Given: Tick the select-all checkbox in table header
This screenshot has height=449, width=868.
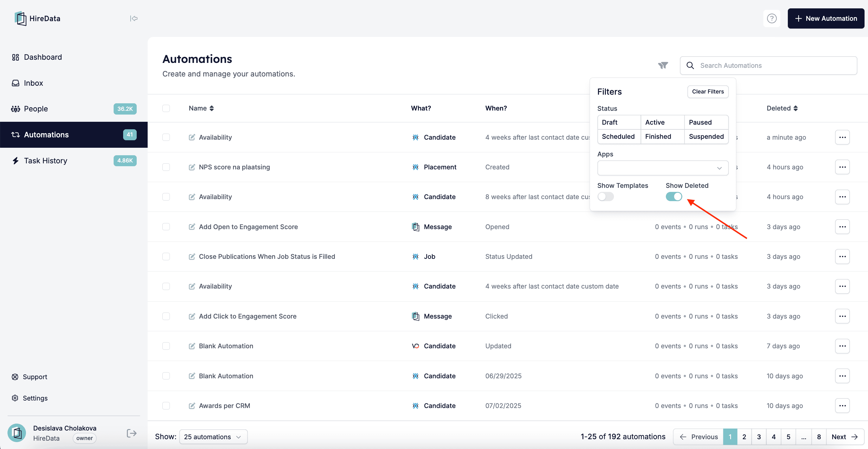Looking at the screenshot, I should (166, 108).
